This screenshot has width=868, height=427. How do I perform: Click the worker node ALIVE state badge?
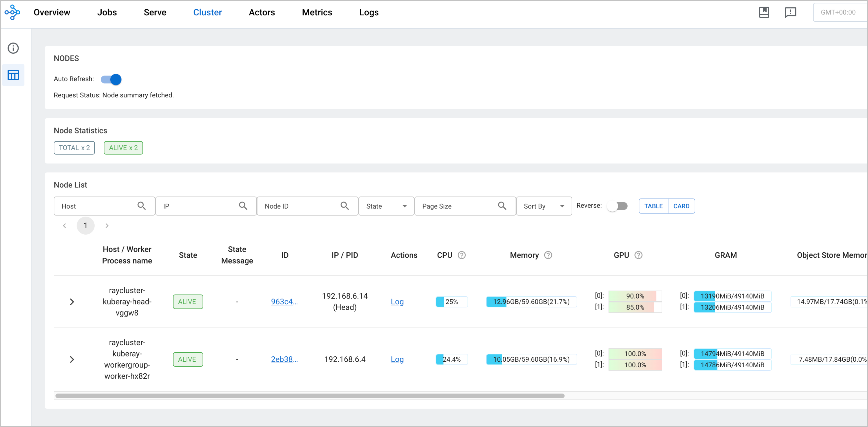click(188, 359)
